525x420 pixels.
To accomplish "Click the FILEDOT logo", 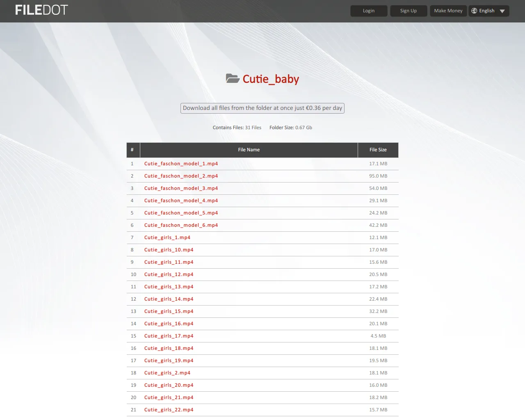I will [41, 10].
